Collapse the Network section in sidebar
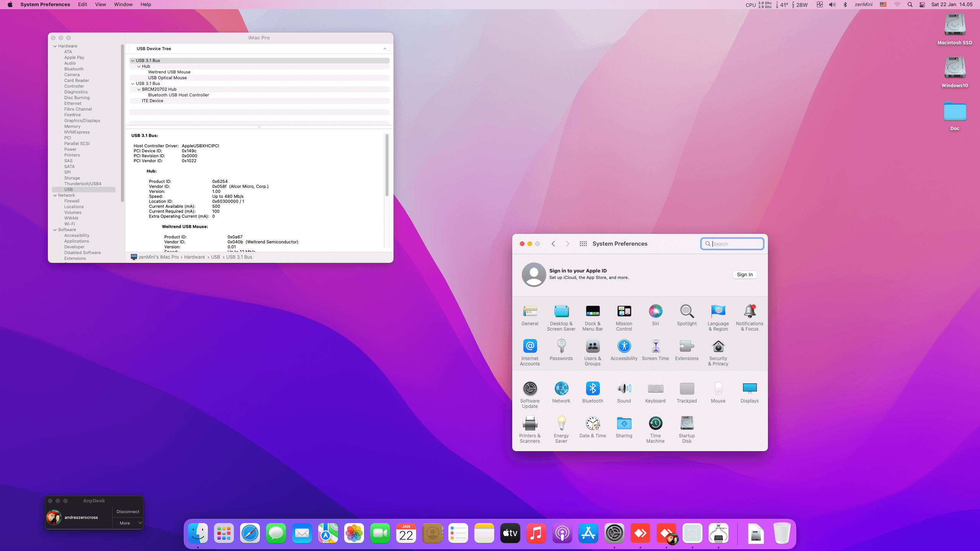Screen dimensions: 980x551 click(x=55, y=195)
